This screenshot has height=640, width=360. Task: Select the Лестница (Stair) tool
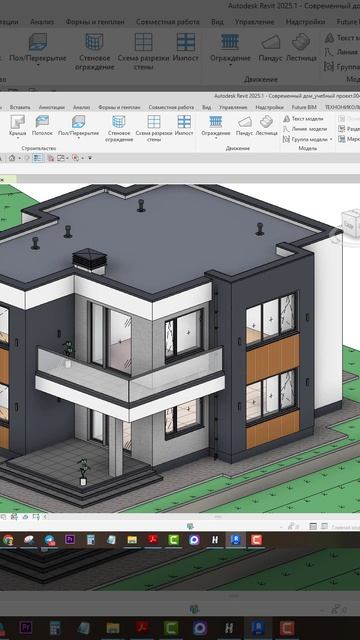[x=267, y=126]
